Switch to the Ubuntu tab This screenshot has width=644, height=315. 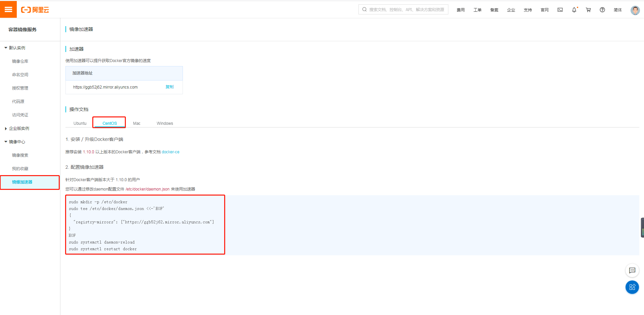click(x=80, y=123)
